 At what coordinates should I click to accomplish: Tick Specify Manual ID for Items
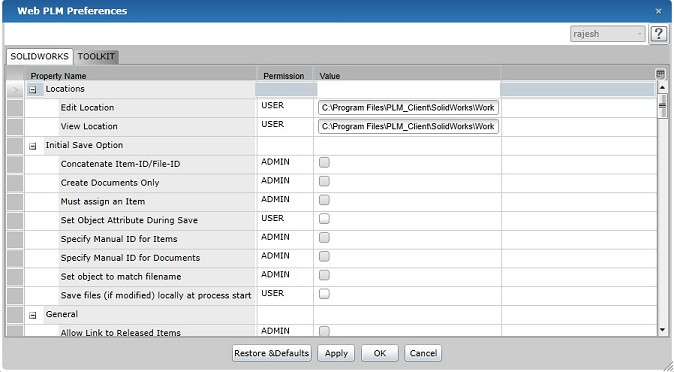tap(325, 237)
